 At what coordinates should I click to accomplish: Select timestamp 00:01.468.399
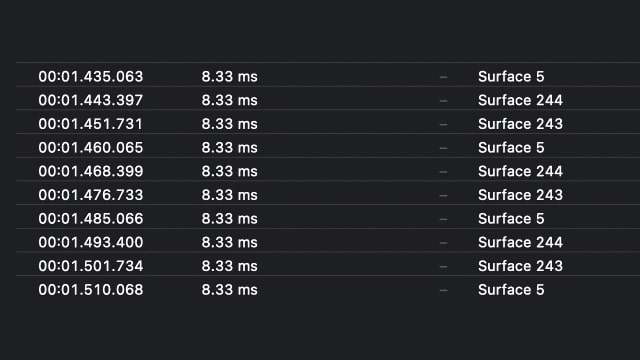91,171
